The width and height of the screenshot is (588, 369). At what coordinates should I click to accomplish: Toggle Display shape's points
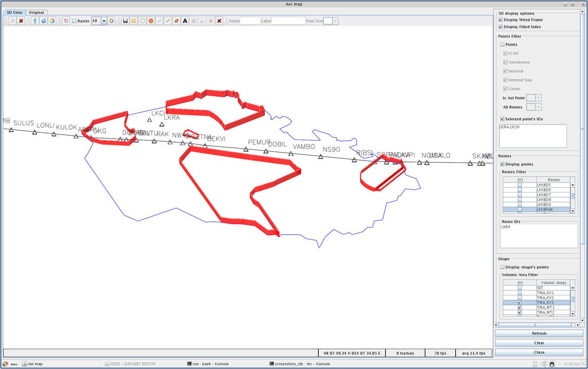[x=502, y=267]
